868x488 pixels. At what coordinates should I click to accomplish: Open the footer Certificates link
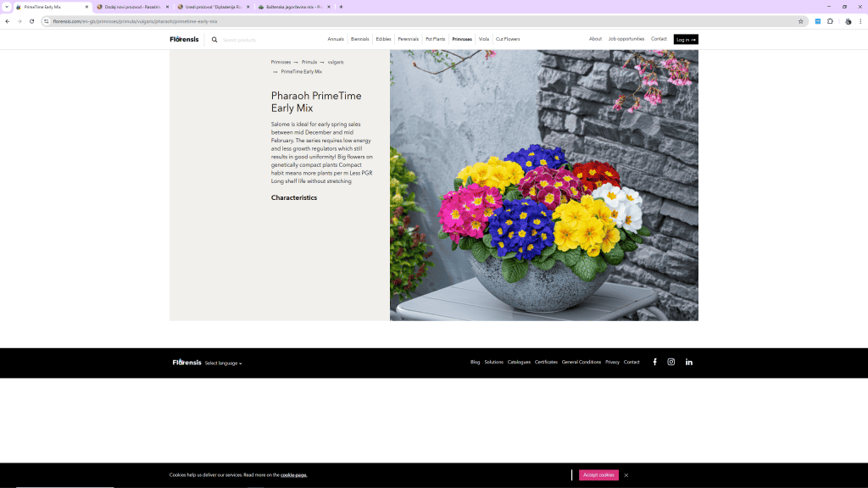[x=546, y=363]
